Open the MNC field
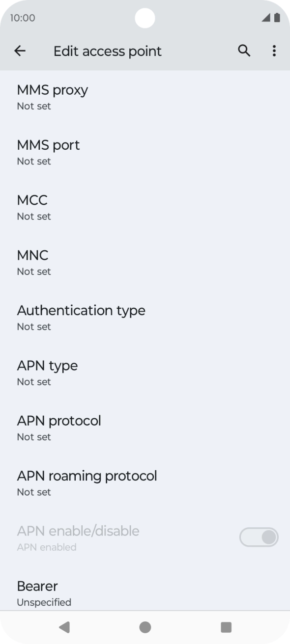 (x=145, y=262)
